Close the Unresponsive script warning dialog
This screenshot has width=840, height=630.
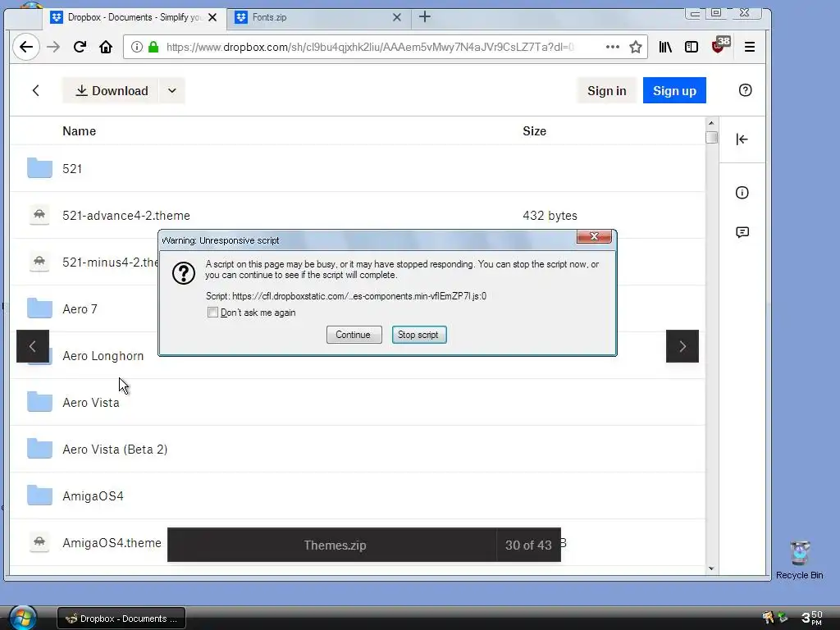tap(594, 236)
